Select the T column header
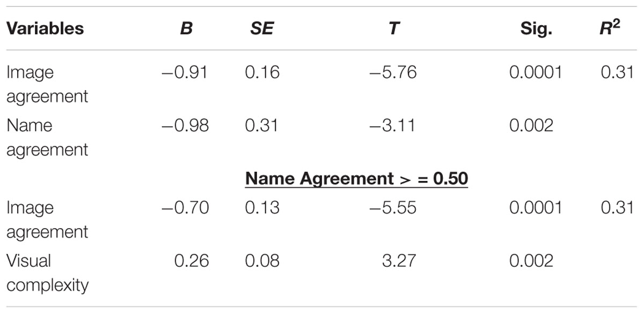 coord(393,28)
